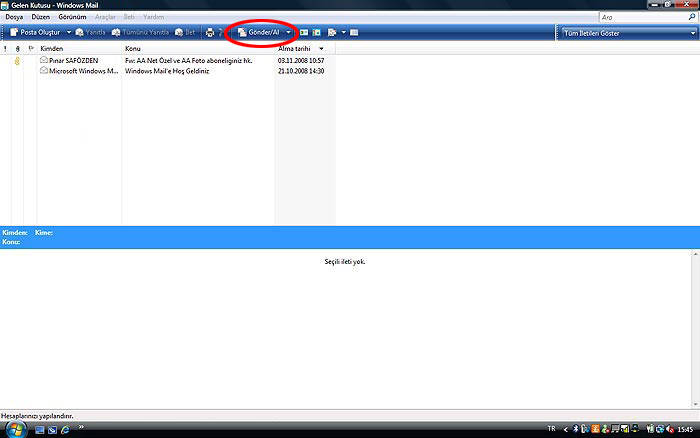Open the Yardım menu

pyautogui.click(x=154, y=17)
